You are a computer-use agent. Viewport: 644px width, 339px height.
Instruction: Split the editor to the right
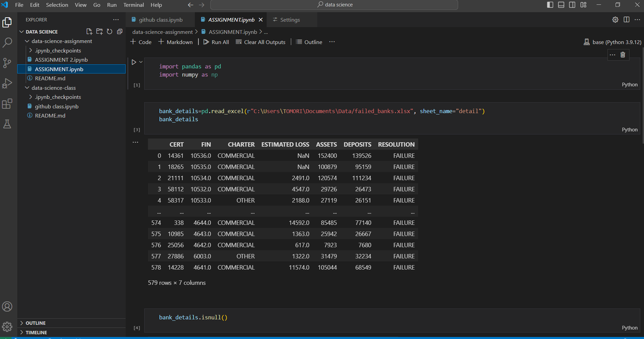[626, 20]
